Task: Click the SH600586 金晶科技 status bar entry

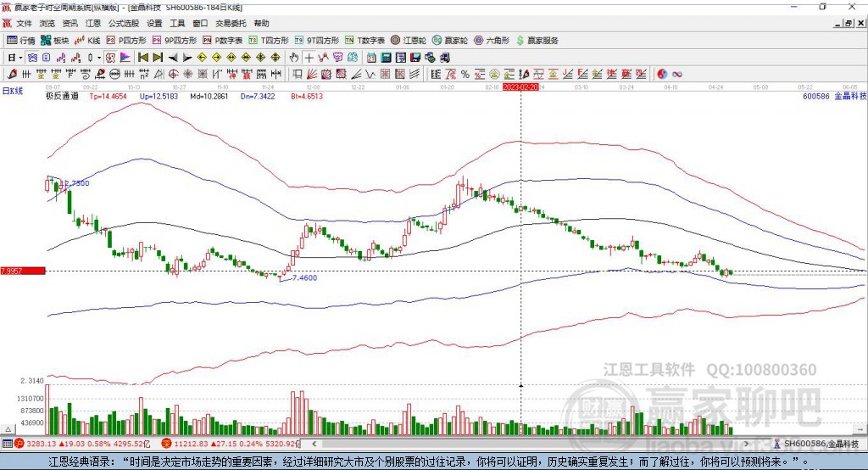Action: click(816, 444)
